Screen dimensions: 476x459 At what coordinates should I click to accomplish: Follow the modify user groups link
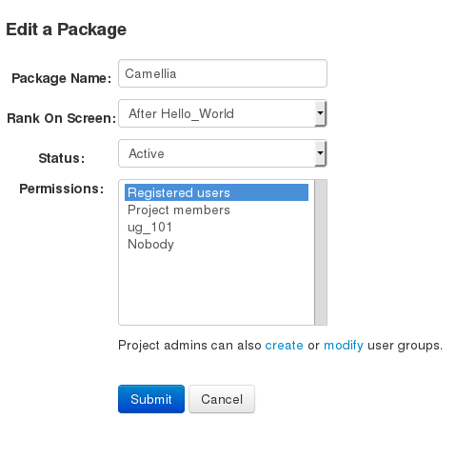point(344,345)
